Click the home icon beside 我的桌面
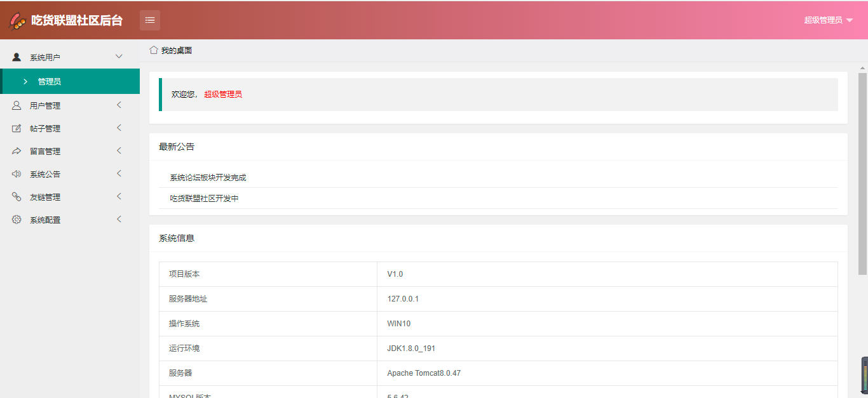Screen dimensions: 868x398 [154, 50]
